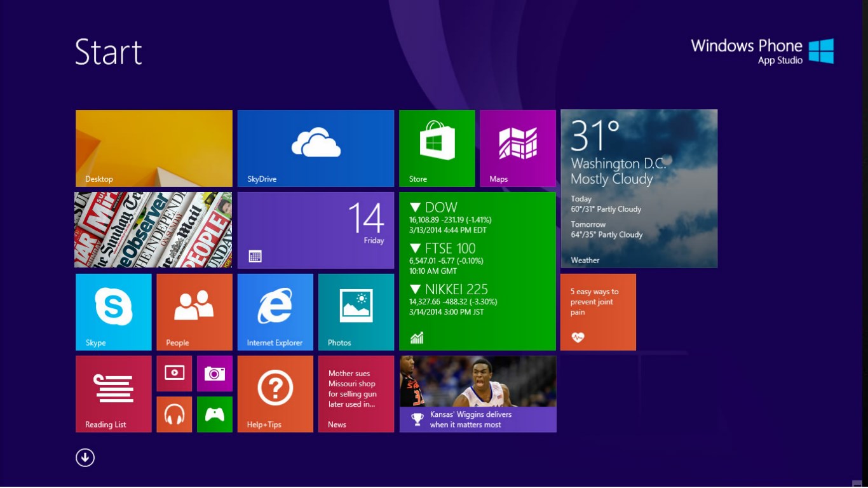Viewport: 868px width, 488px height.
Task: Open the Calendar tile showing 14 Friday
Action: (316, 230)
